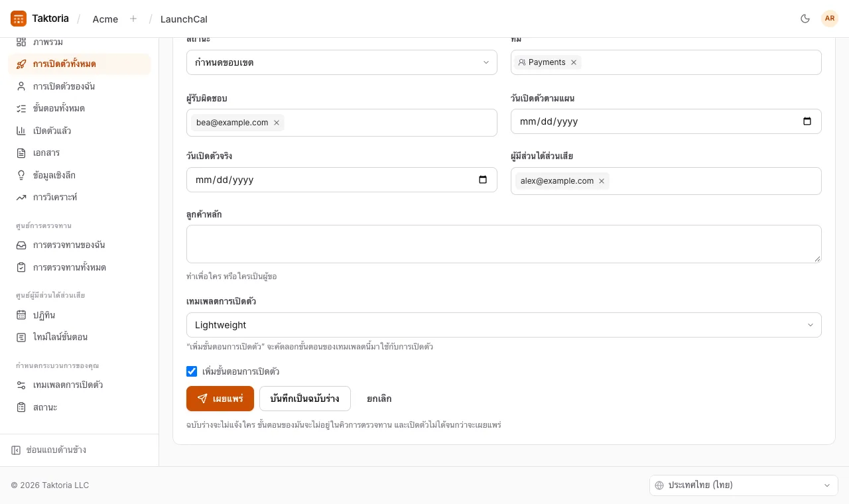Open the AR user avatar
Viewport: 849px width, 504px height.
(x=830, y=19)
